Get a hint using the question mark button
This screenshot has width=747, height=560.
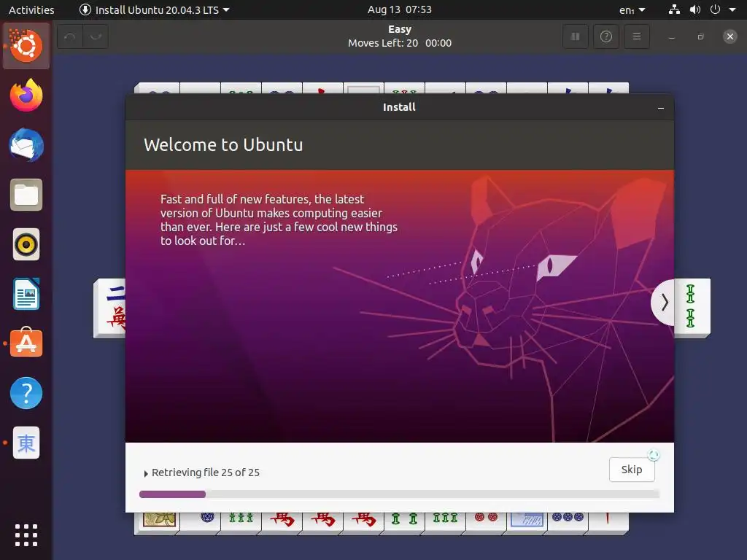(606, 36)
